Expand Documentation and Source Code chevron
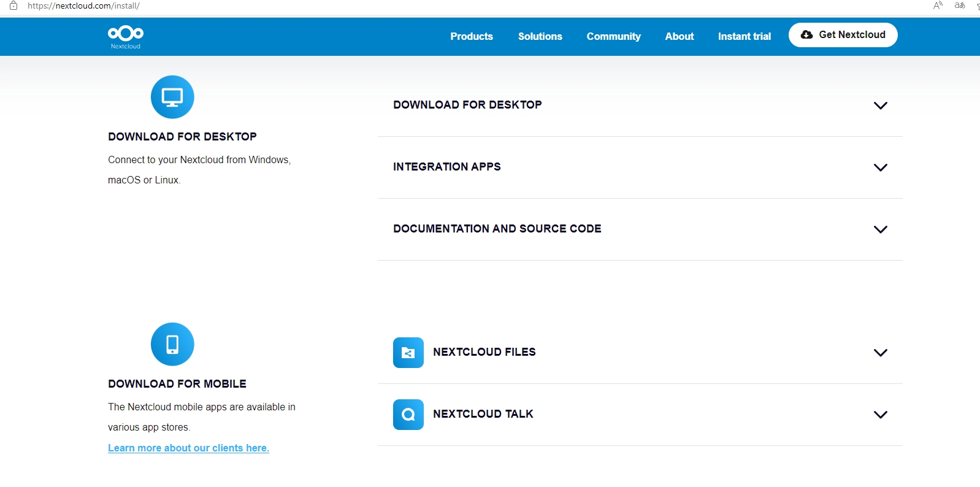The height and width of the screenshot is (487, 980). [x=880, y=229]
